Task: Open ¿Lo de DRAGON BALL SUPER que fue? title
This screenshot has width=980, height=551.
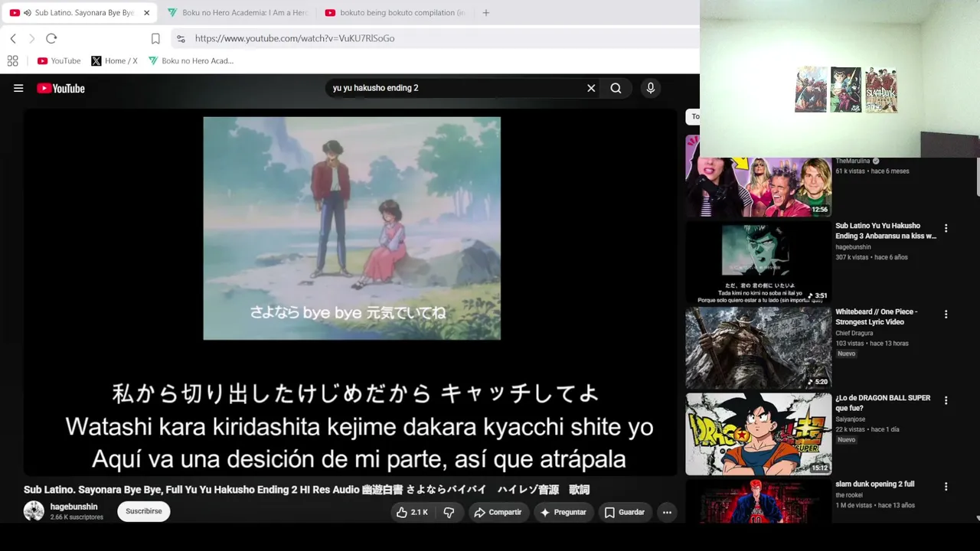Action: 883,403
